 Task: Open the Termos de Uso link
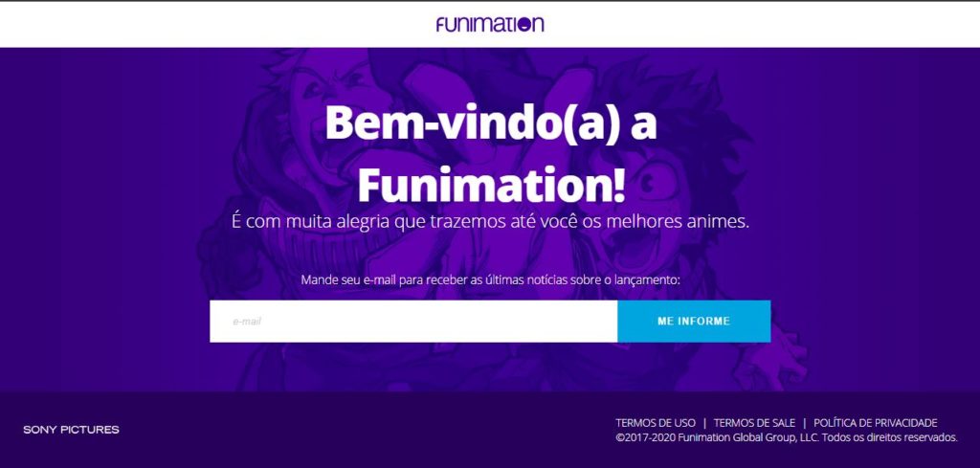point(656,423)
